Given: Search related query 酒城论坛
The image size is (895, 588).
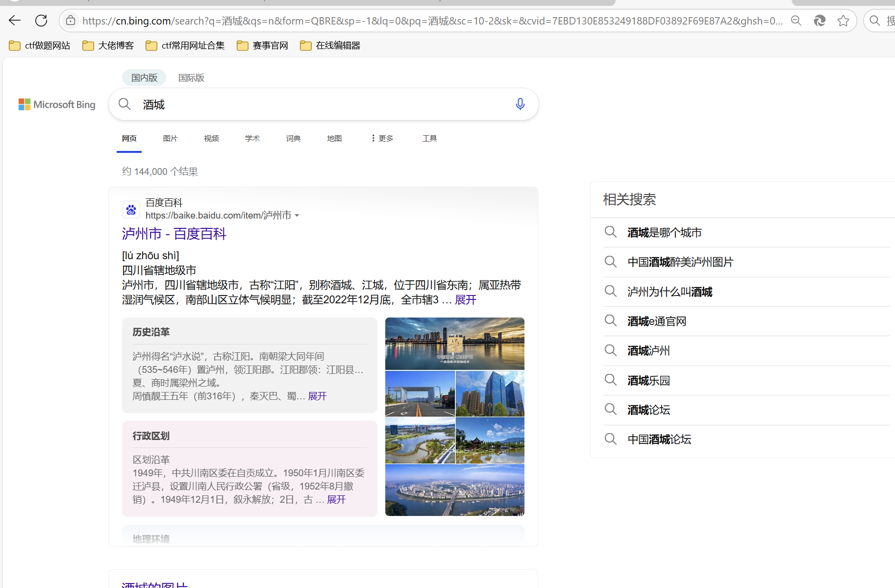Looking at the screenshot, I should tap(648, 410).
